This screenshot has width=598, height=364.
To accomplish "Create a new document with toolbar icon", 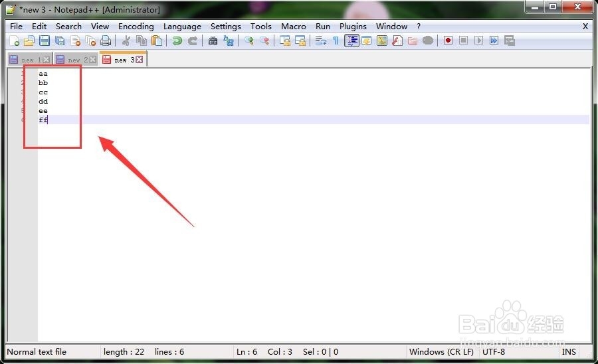I will pyautogui.click(x=14, y=41).
